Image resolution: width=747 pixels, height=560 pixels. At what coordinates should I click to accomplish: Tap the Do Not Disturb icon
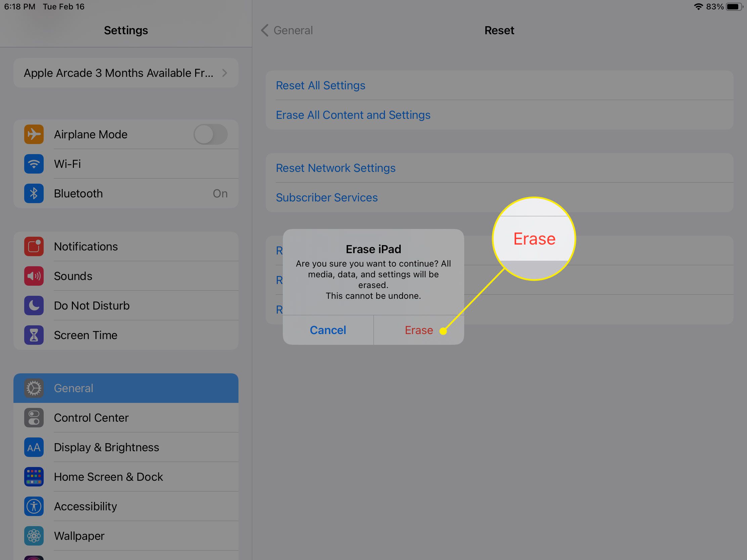[x=34, y=305]
